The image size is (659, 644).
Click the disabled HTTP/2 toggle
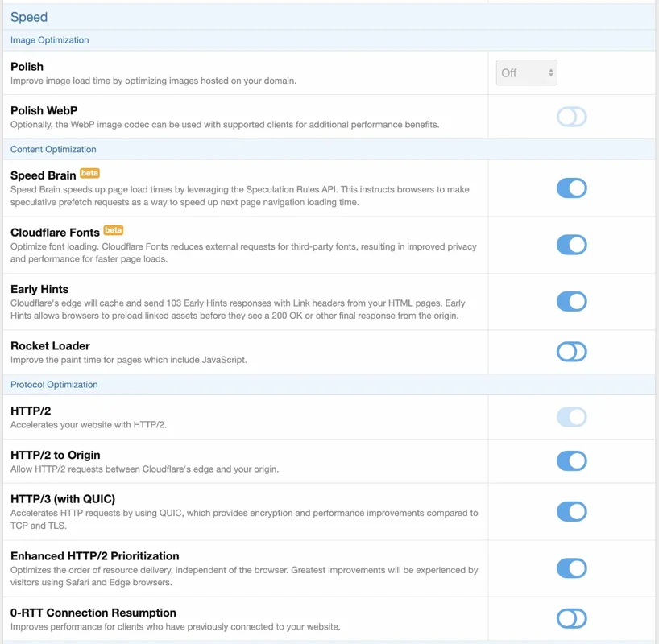(572, 417)
